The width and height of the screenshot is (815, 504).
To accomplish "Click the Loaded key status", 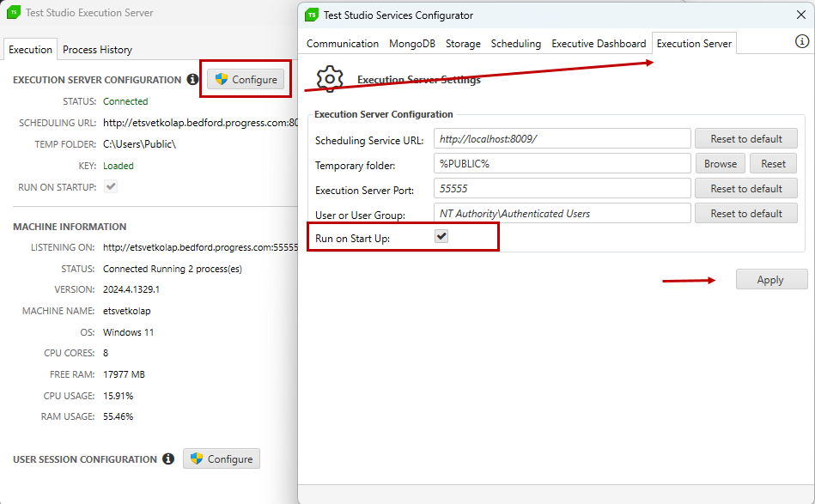I will (118, 166).
